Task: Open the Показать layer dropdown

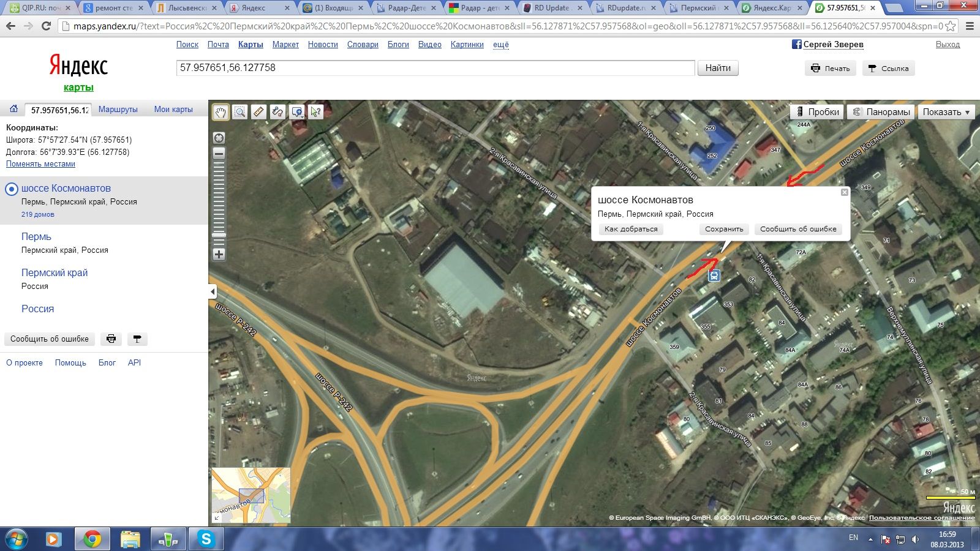Action: [946, 112]
